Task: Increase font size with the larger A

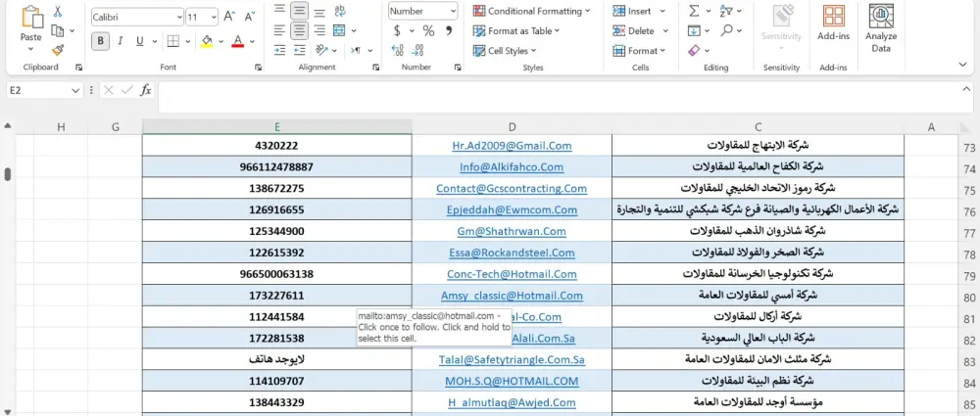Action: pos(229,17)
